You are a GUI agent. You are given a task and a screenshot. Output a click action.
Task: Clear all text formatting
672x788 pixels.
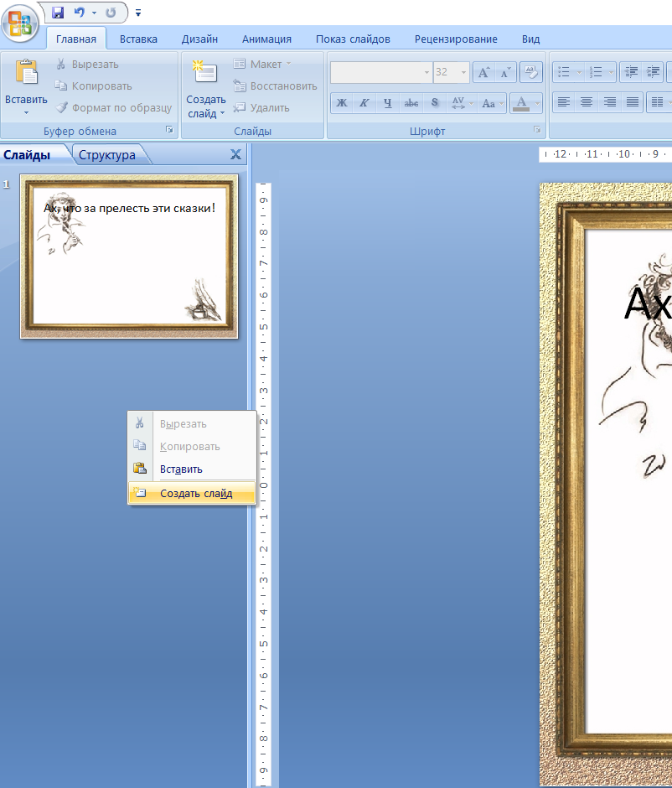[531, 72]
